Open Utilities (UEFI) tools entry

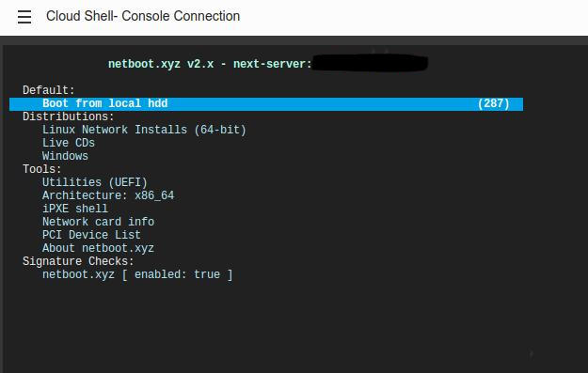click(x=94, y=182)
